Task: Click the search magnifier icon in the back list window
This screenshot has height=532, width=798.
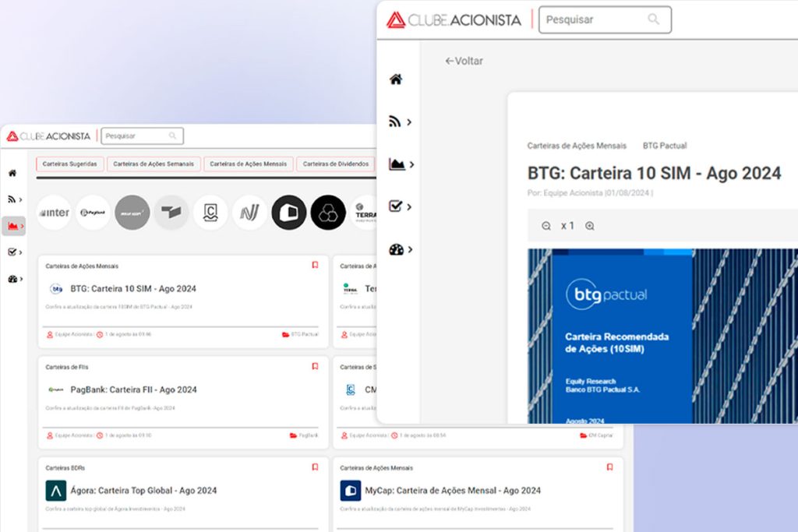Action: [172, 136]
